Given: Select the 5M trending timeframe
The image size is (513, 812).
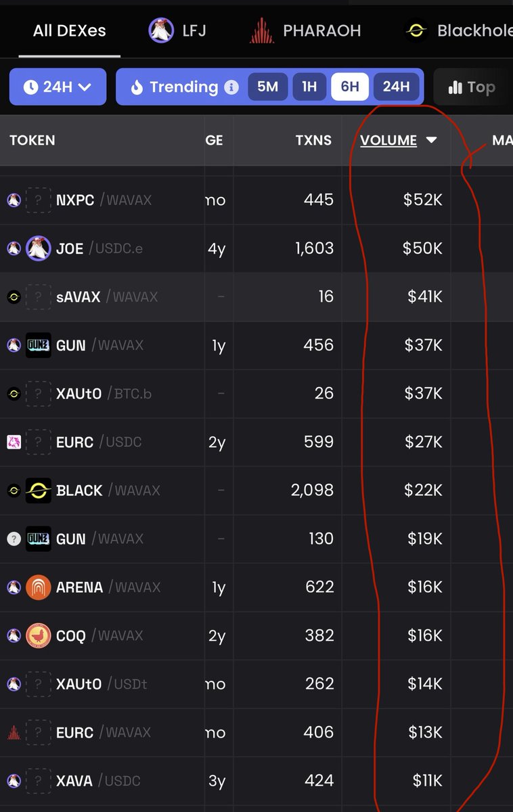Looking at the screenshot, I should [268, 87].
